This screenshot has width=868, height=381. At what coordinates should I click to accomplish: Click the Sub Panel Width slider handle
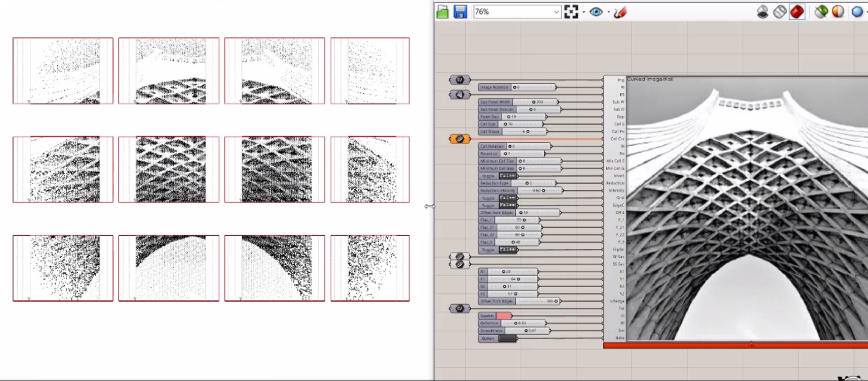click(533, 102)
